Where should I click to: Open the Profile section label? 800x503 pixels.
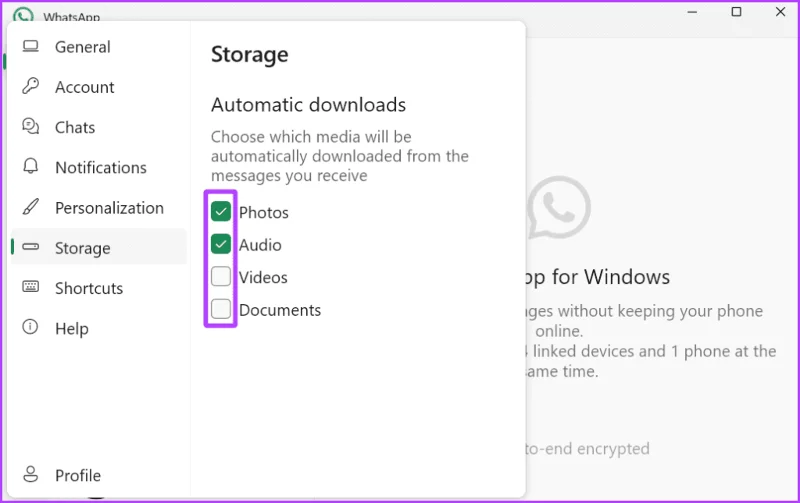(x=78, y=475)
